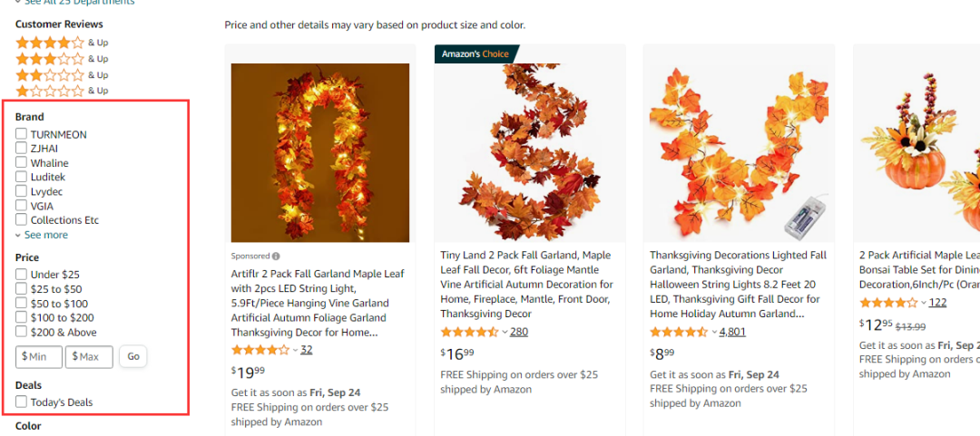Select the $25 to $50 price checkbox
980x436 pixels.
(x=21, y=289)
